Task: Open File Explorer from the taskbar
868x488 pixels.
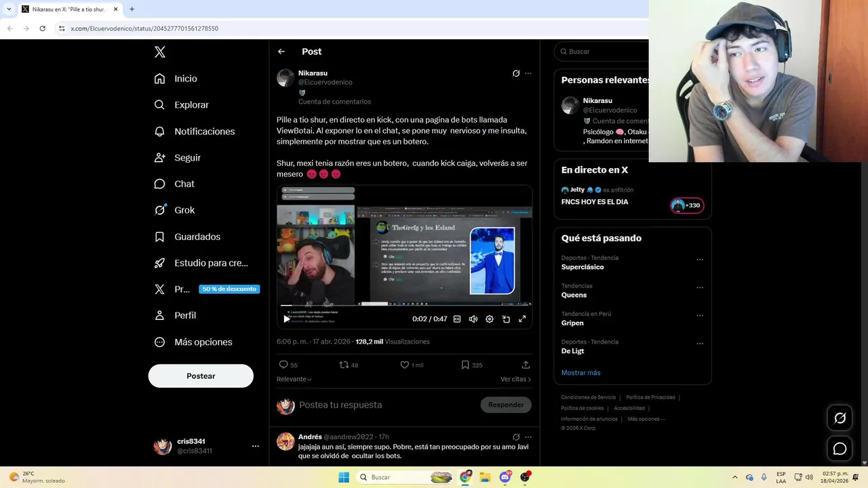Action: click(485, 477)
